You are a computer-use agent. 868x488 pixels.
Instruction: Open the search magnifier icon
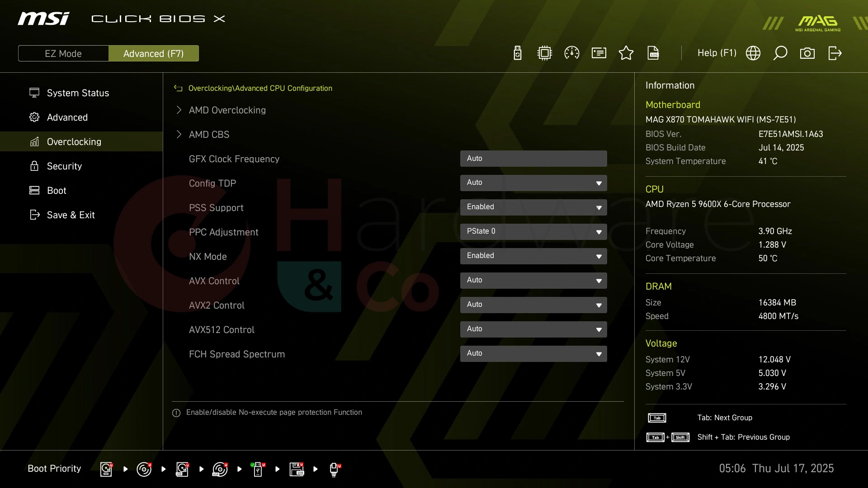click(x=780, y=53)
